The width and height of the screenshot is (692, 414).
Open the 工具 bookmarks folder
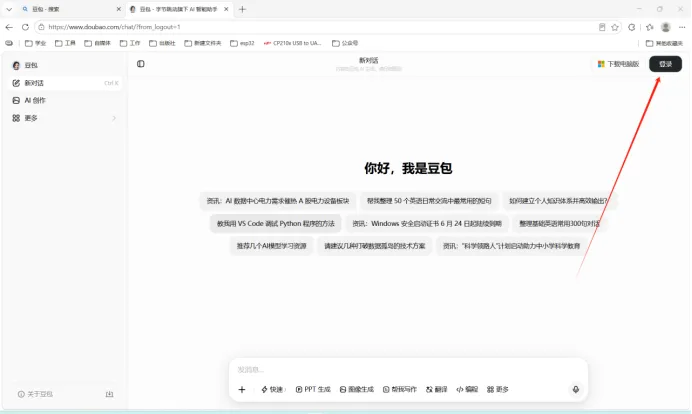tap(65, 43)
